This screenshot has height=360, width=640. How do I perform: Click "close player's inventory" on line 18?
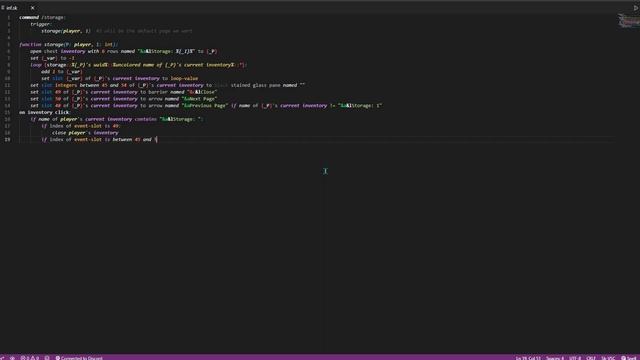[85, 133]
